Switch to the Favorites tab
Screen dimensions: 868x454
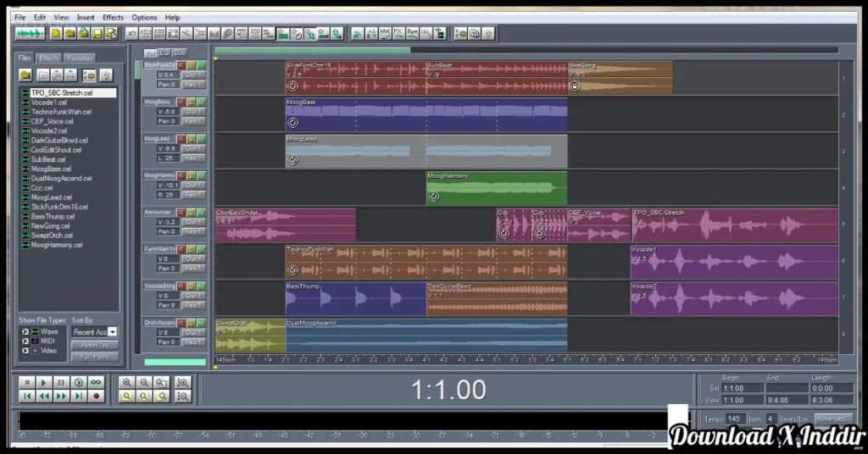point(80,58)
